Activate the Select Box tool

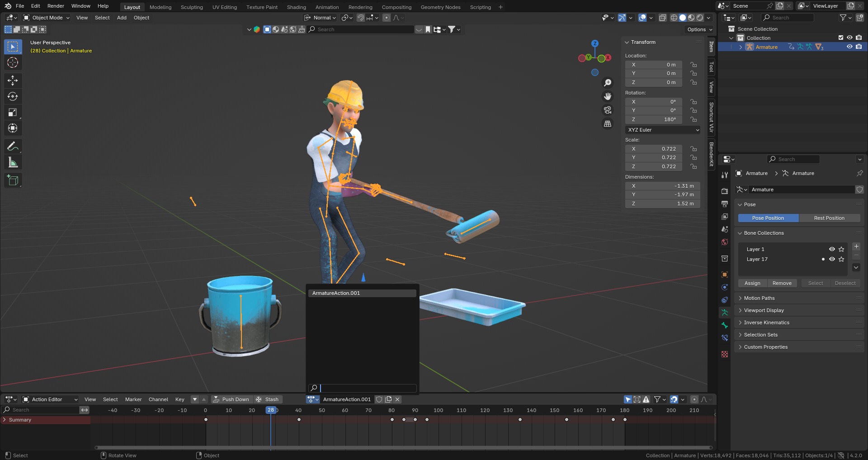[x=13, y=47]
